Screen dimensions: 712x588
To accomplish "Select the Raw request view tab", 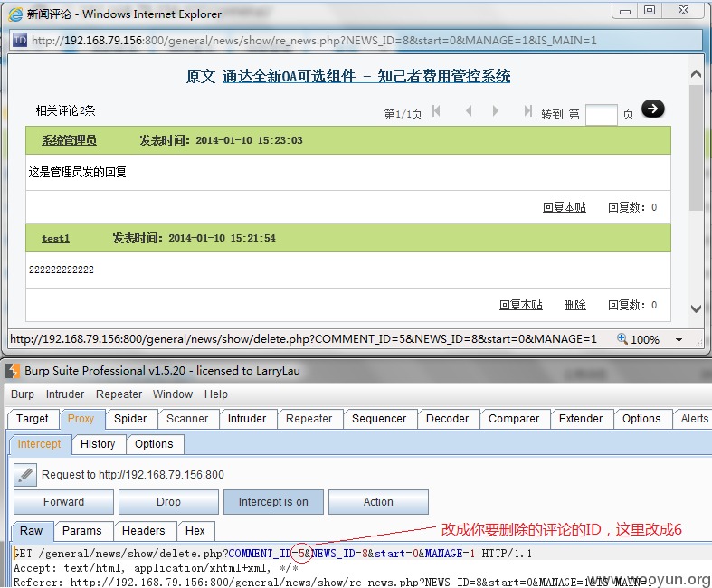I will (32, 531).
